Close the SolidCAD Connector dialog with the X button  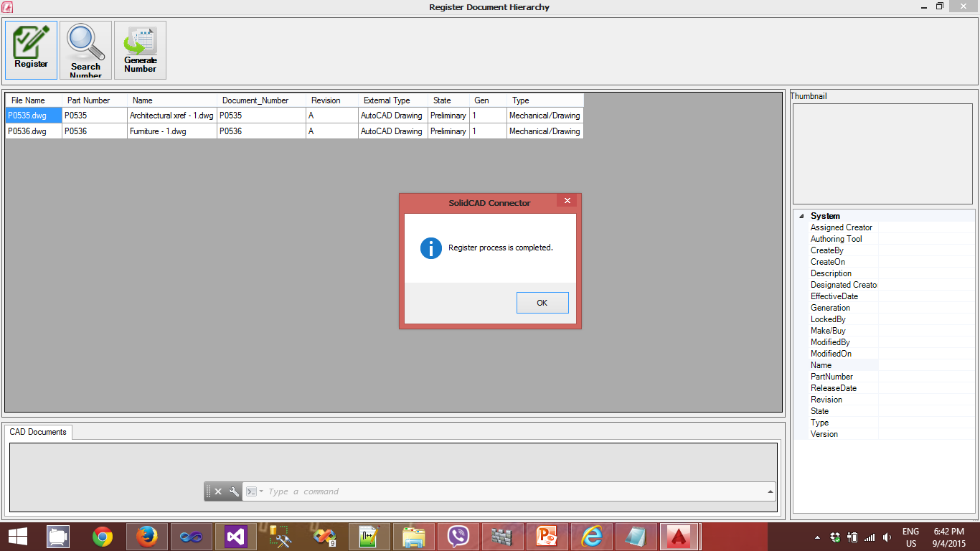tap(567, 201)
